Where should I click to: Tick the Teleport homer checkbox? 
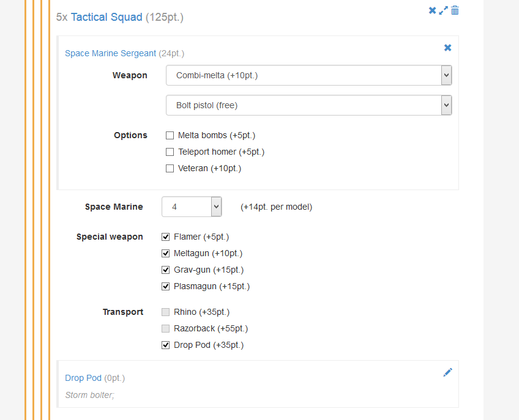pos(170,152)
